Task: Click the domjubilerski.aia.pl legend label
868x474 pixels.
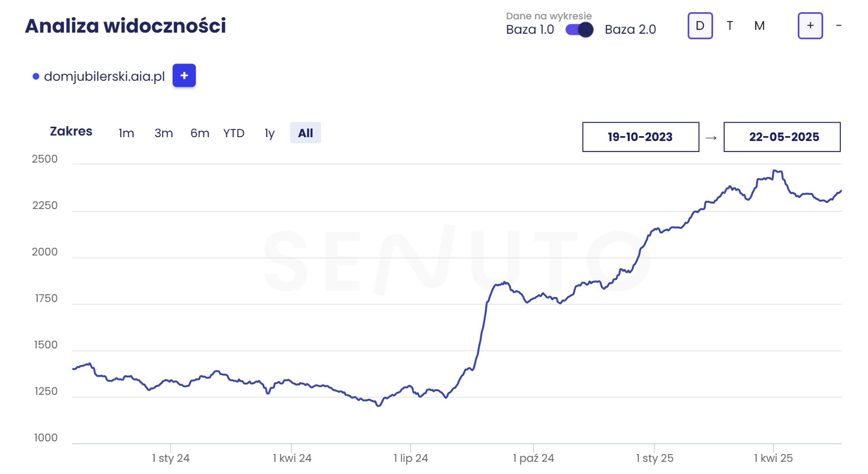Action: coord(105,76)
